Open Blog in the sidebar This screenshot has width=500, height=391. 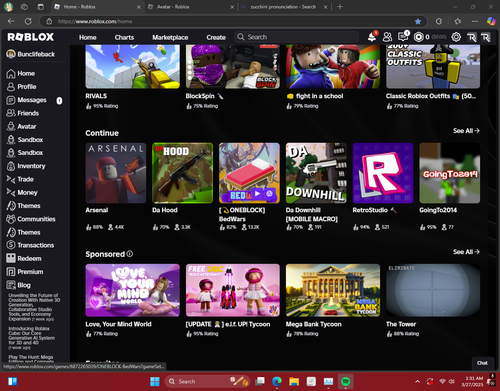(18, 285)
